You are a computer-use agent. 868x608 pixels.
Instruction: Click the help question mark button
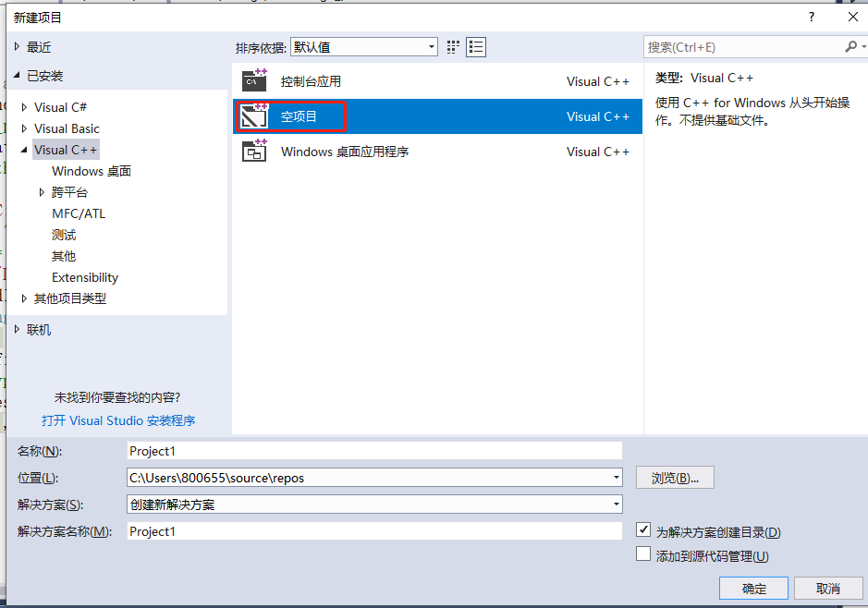pyautogui.click(x=812, y=17)
